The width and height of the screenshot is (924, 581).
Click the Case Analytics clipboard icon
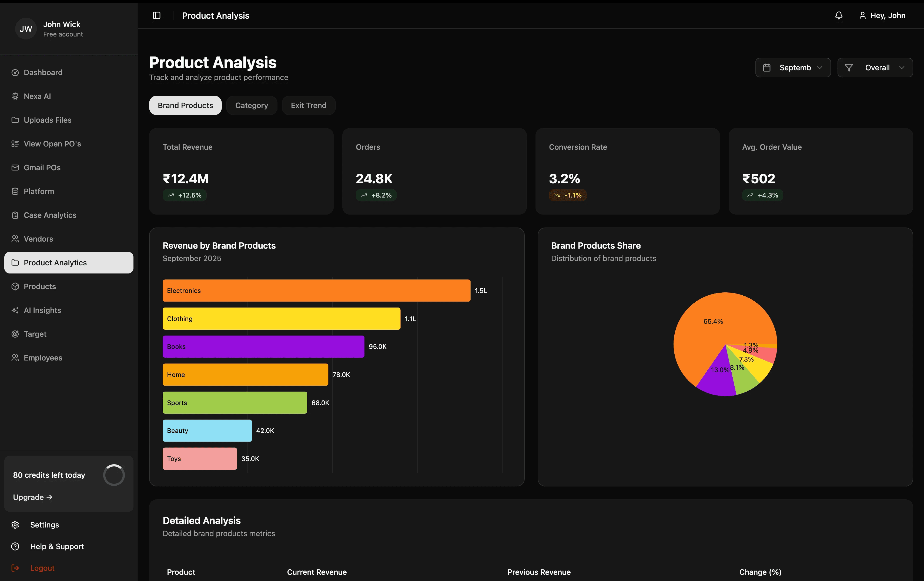(15, 215)
